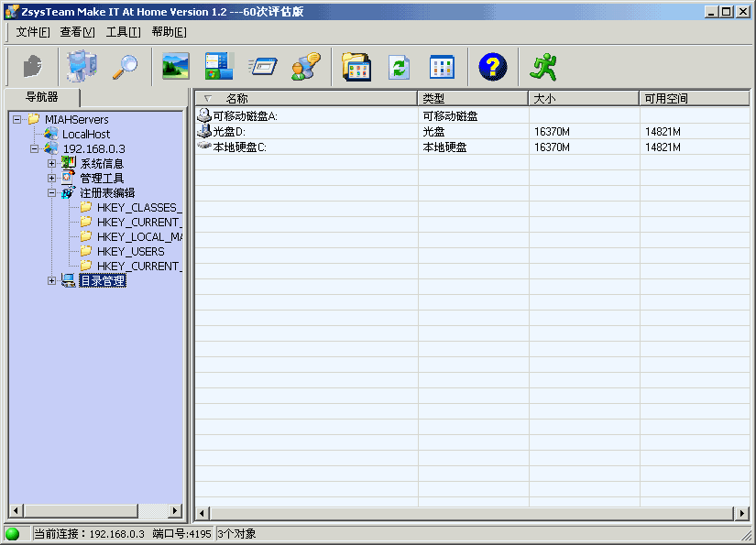Click the magnifying glass search toolbar icon
The width and height of the screenshot is (756, 545).
(125, 67)
